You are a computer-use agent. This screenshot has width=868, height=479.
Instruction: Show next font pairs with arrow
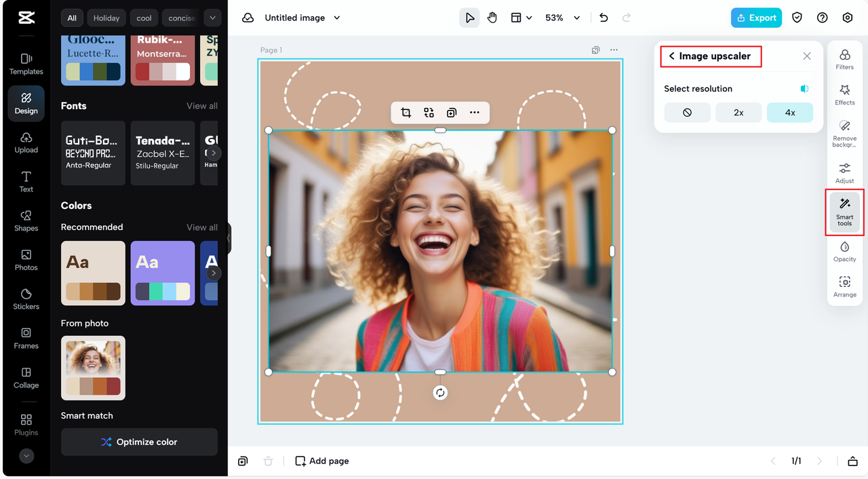coord(214,153)
